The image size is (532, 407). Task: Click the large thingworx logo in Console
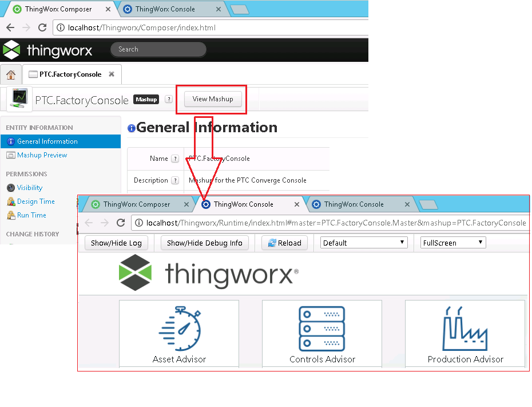(x=209, y=272)
